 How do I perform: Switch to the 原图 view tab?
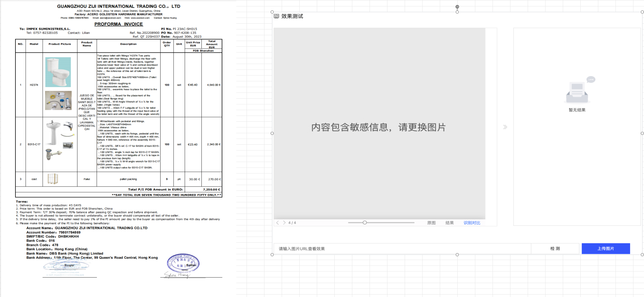click(431, 223)
